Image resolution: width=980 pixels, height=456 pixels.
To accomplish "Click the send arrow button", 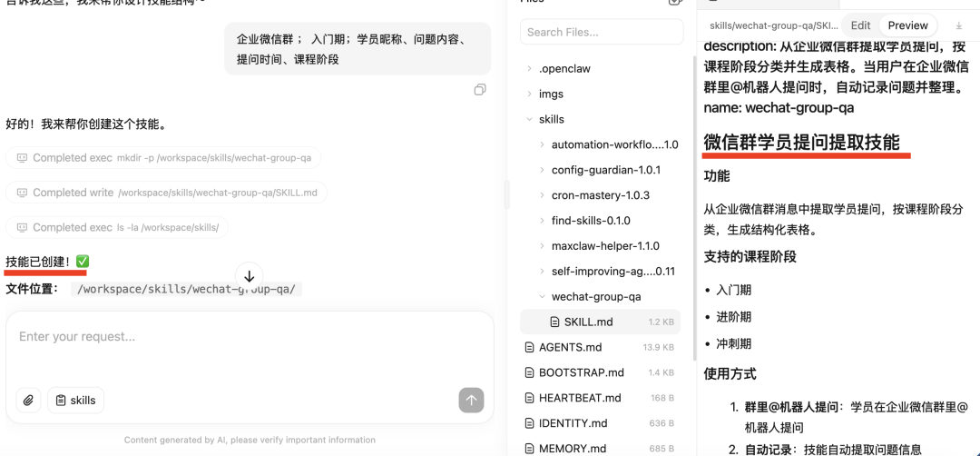I will click(471, 401).
